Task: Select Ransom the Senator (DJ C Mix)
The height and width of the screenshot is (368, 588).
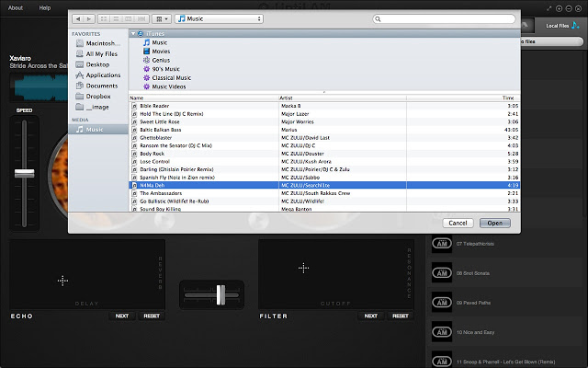Action: point(324,145)
